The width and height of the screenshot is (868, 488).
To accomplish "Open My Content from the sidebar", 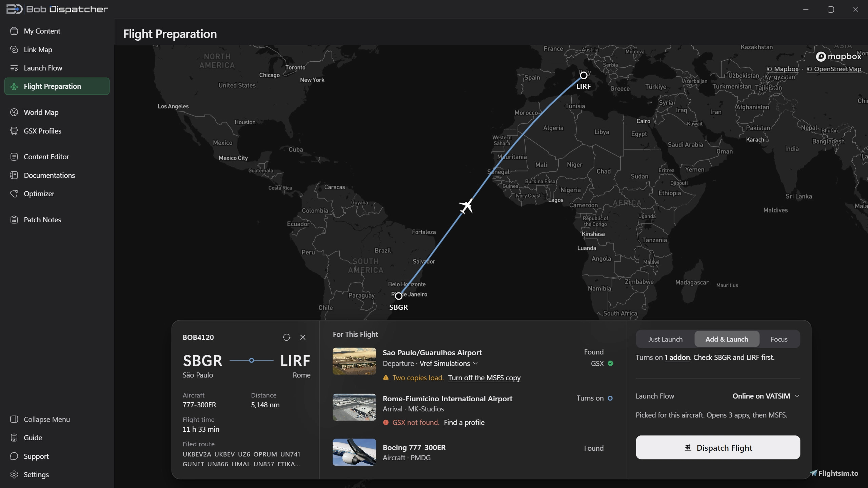I will click(57, 31).
